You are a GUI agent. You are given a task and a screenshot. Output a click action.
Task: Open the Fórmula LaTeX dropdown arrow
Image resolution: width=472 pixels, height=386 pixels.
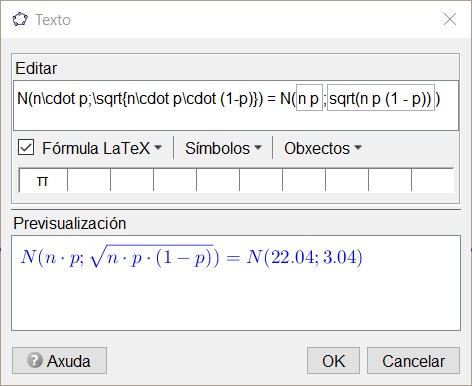(x=158, y=147)
